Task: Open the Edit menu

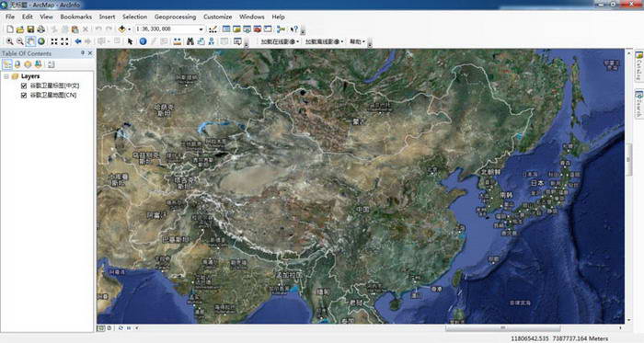Action: click(27, 17)
